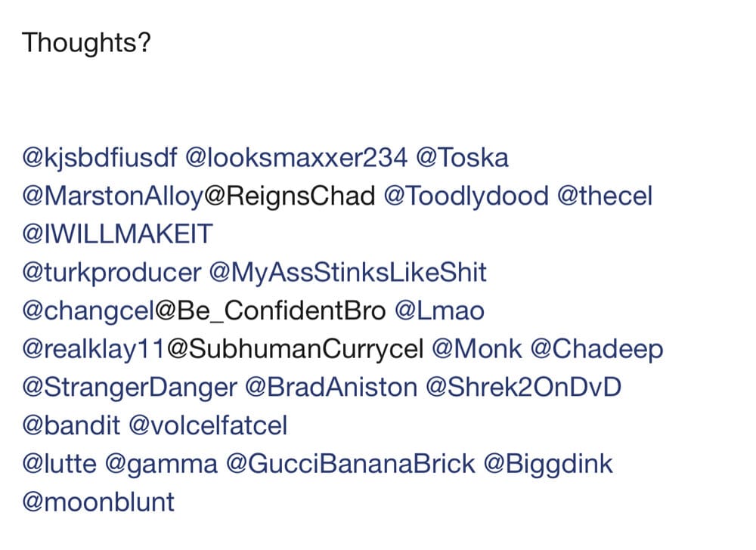The width and height of the screenshot is (756, 550).
Task: Click the @Toodlydood mention link
Action: coord(466,196)
